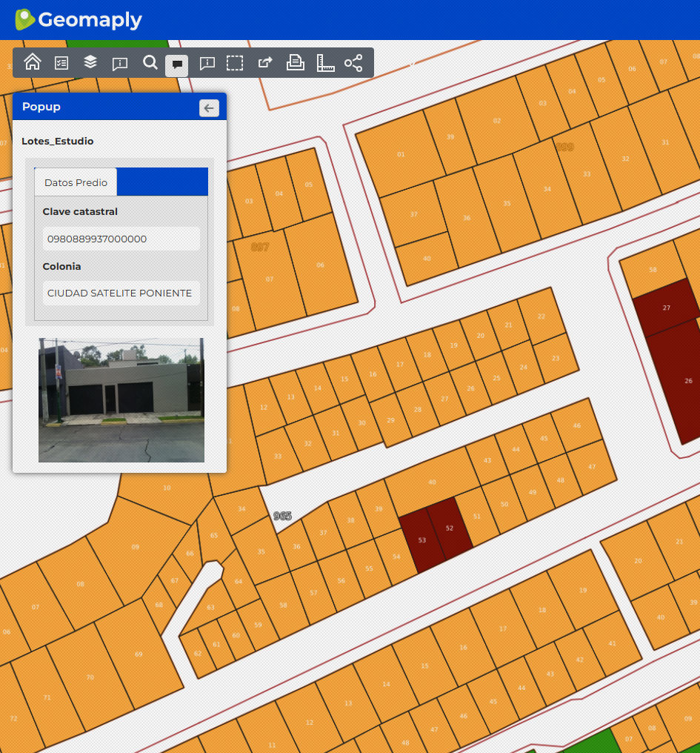Switch to the Datos Predio tab
The width and height of the screenshot is (700, 753).
point(76,182)
